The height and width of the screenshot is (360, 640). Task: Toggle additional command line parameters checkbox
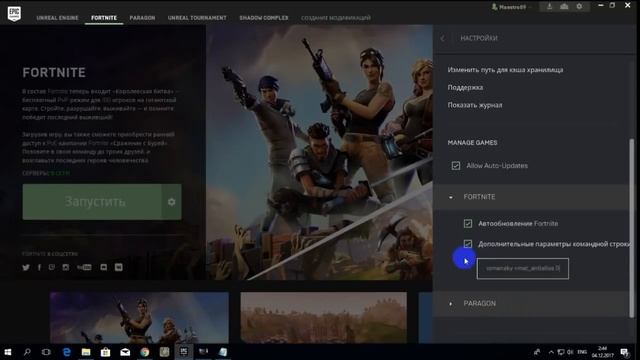coord(468,244)
